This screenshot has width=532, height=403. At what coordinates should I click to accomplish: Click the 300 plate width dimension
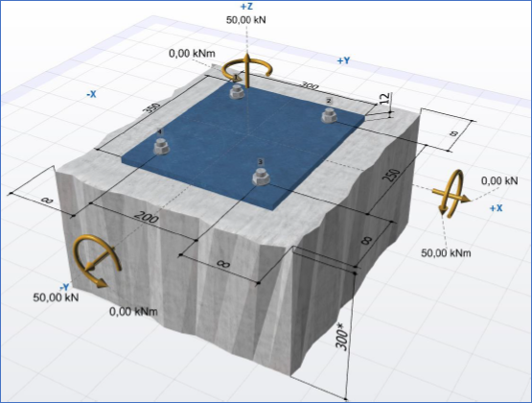(x=310, y=86)
